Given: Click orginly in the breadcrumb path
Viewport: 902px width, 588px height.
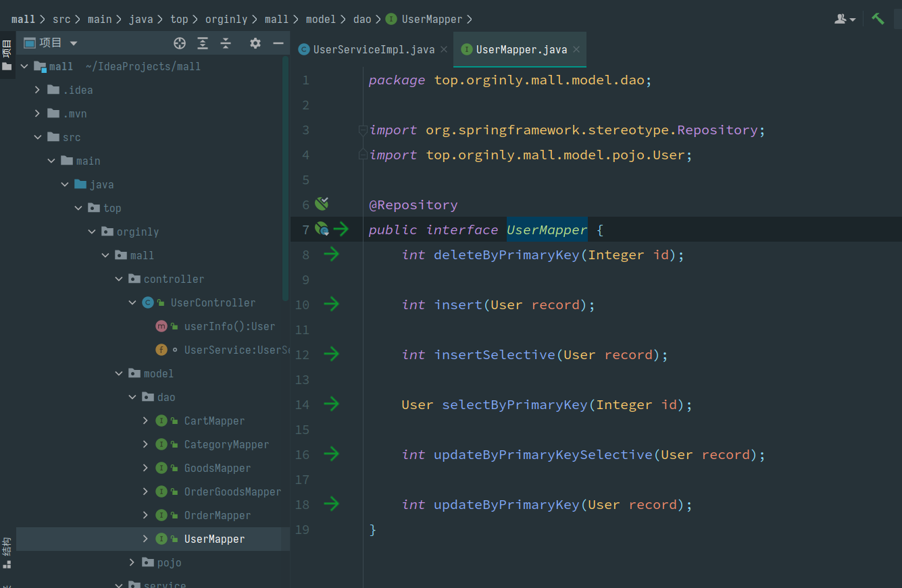Looking at the screenshot, I should point(226,19).
